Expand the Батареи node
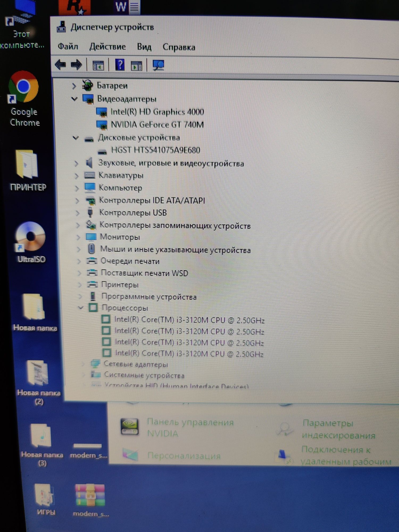The height and width of the screenshot is (532, 399). point(74,86)
